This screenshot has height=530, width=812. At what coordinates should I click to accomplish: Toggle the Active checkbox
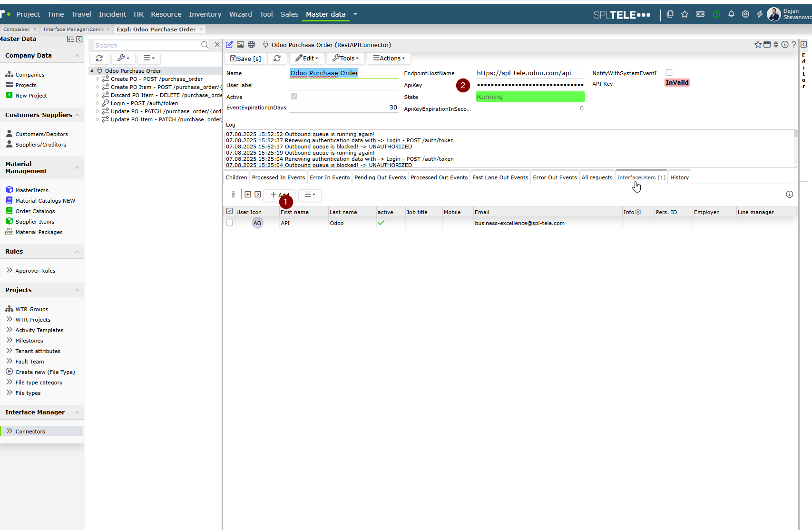294,97
